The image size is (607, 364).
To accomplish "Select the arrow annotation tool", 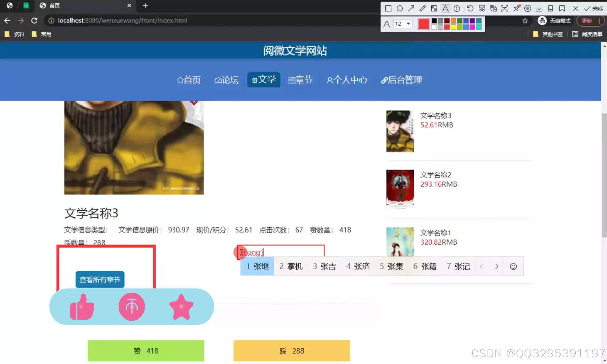I will 411,8.
